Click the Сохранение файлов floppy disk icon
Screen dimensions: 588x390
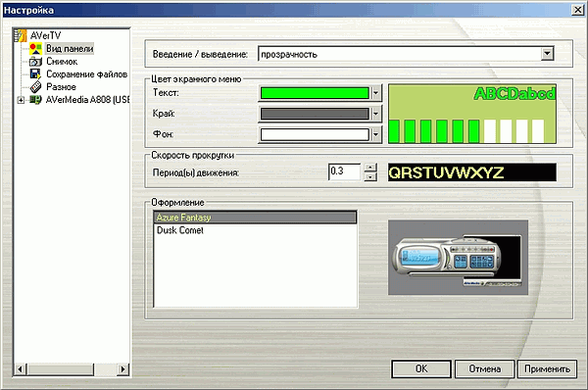(x=35, y=73)
